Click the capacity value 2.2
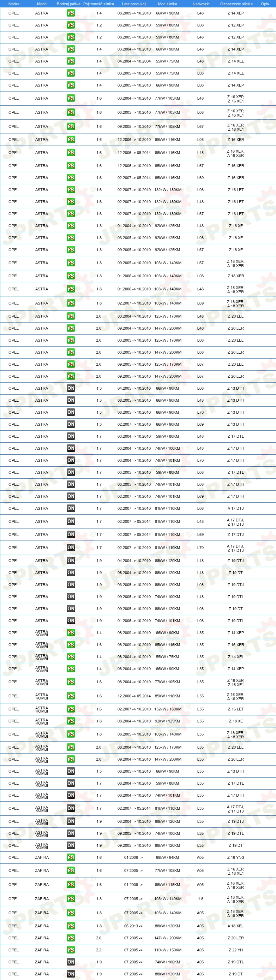 pyautogui.click(x=98, y=950)
